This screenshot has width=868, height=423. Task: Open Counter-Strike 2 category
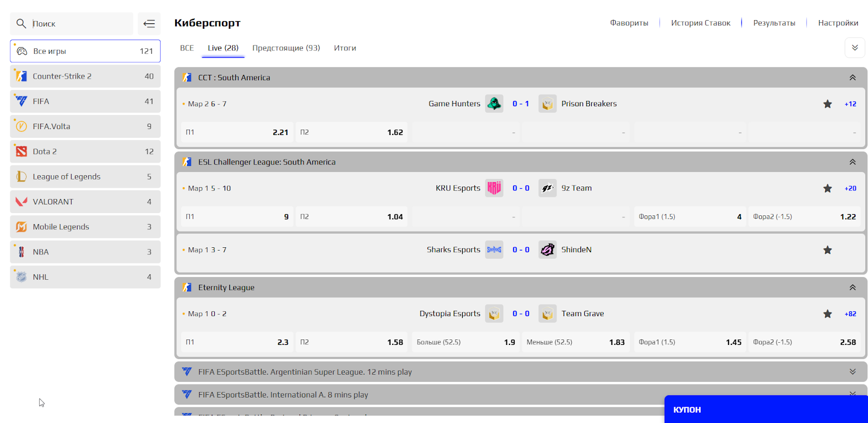(x=85, y=76)
